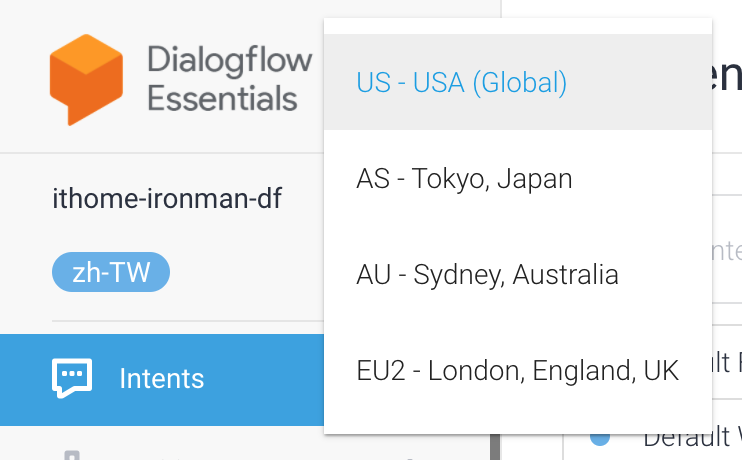Click the blue dot beside Default intent
Image resolution: width=742 pixels, height=460 pixels.
point(600,437)
